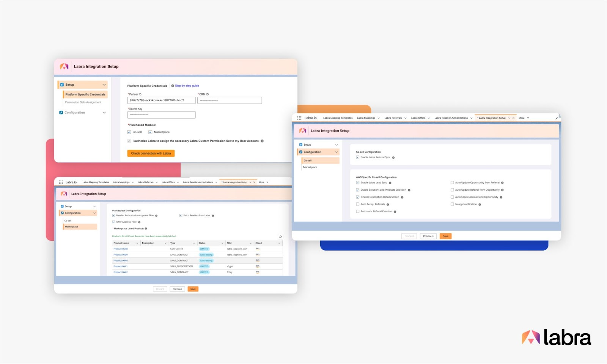
Task: Click into the Partner ID input field
Action: (x=161, y=100)
